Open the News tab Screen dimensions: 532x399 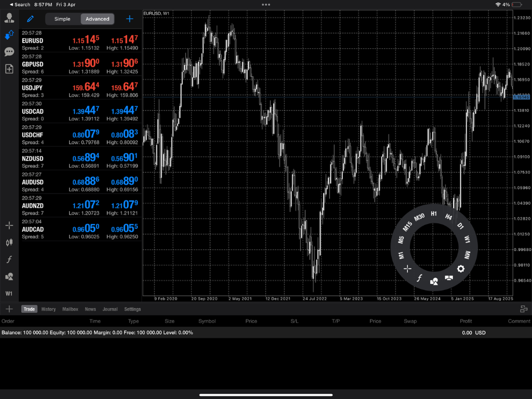pos(90,309)
